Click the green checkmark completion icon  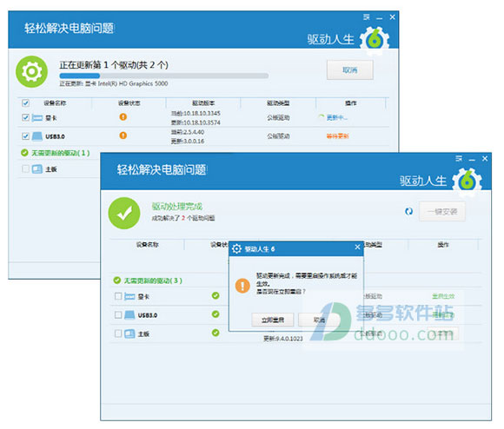124,214
